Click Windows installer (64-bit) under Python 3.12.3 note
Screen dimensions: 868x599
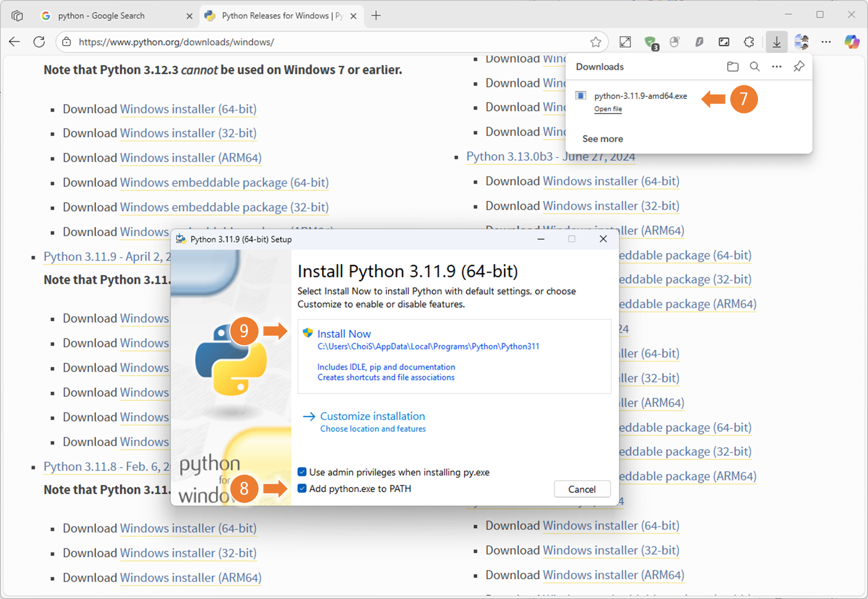click(188, 109)
